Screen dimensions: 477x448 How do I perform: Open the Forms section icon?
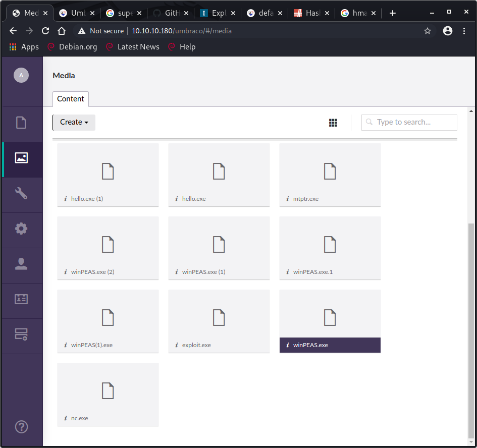(x=21, y=334)
